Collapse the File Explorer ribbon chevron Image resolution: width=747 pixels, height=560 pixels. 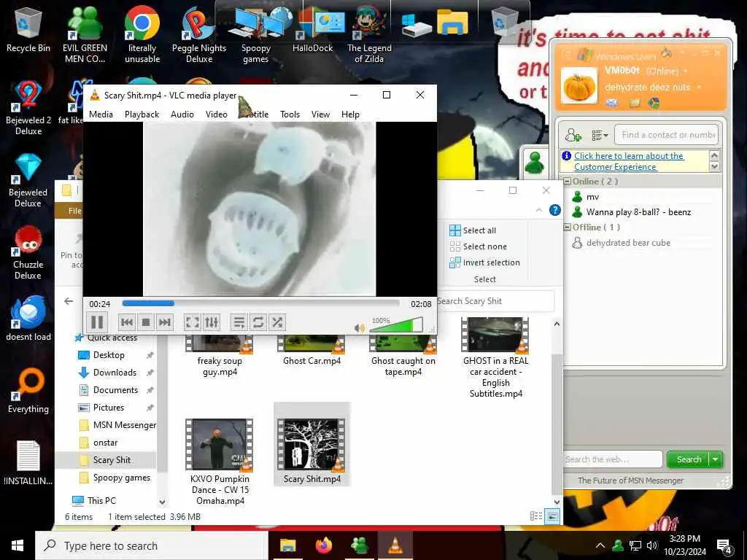539,210
